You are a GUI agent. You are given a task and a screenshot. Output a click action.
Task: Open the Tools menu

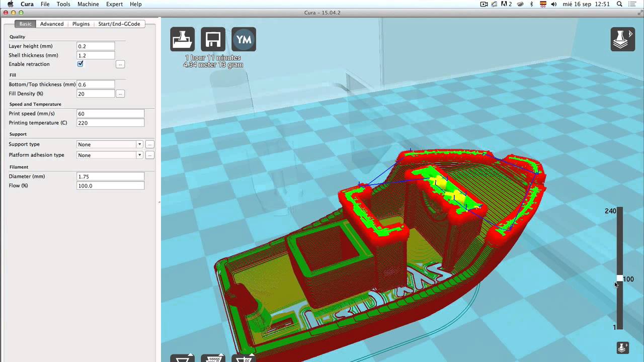(x=63, y=4)
